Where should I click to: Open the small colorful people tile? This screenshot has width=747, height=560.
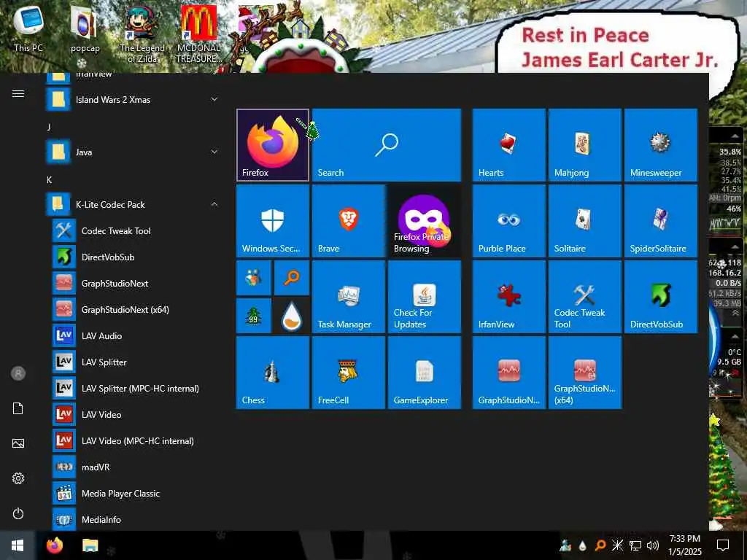click(253, 278)
